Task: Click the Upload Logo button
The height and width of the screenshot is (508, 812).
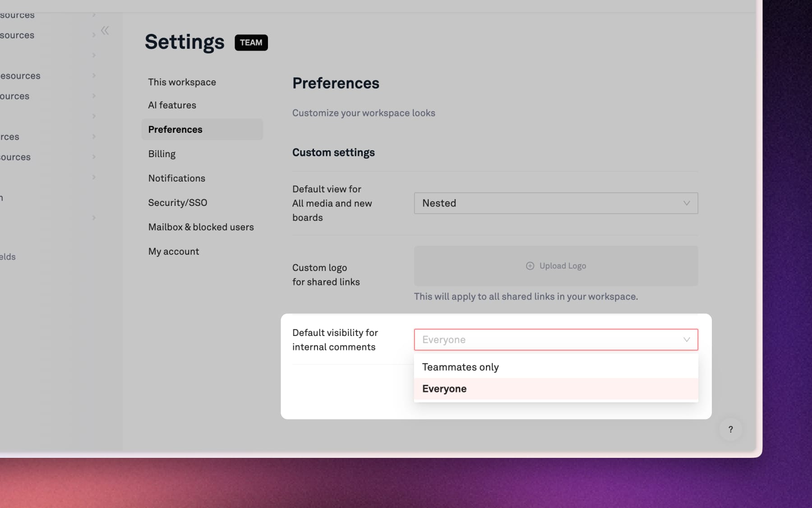Action: pos(556,266)
